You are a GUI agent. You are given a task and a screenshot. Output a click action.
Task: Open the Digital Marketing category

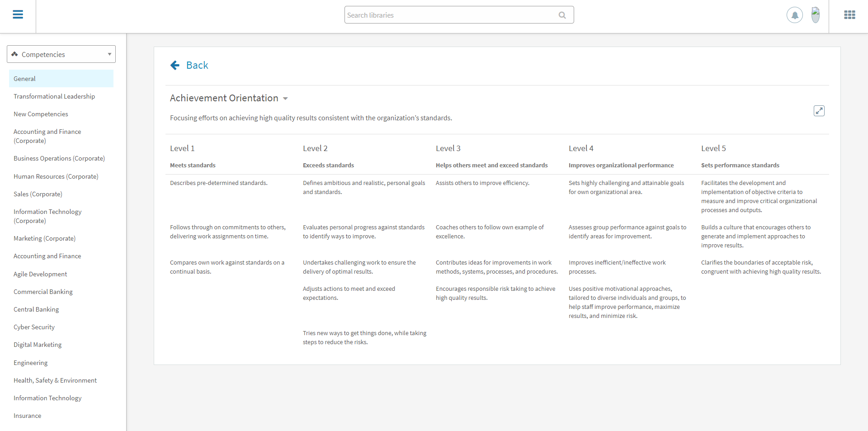pos(38,345)
